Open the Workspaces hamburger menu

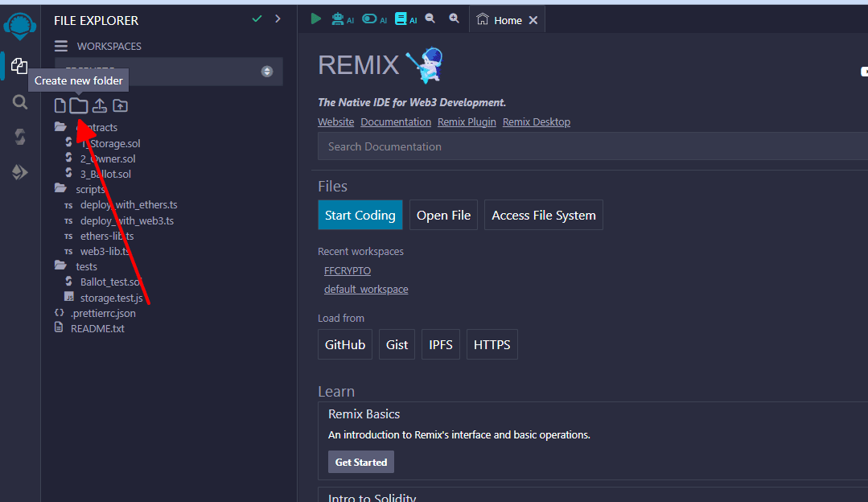pyautogui.click(x=61, y=46)
